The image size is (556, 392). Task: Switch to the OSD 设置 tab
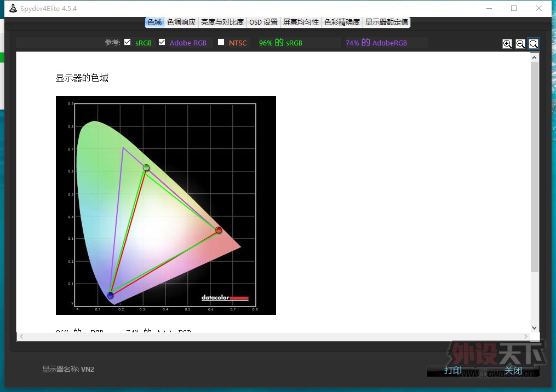pyautogui.click(x=263, y=22)
